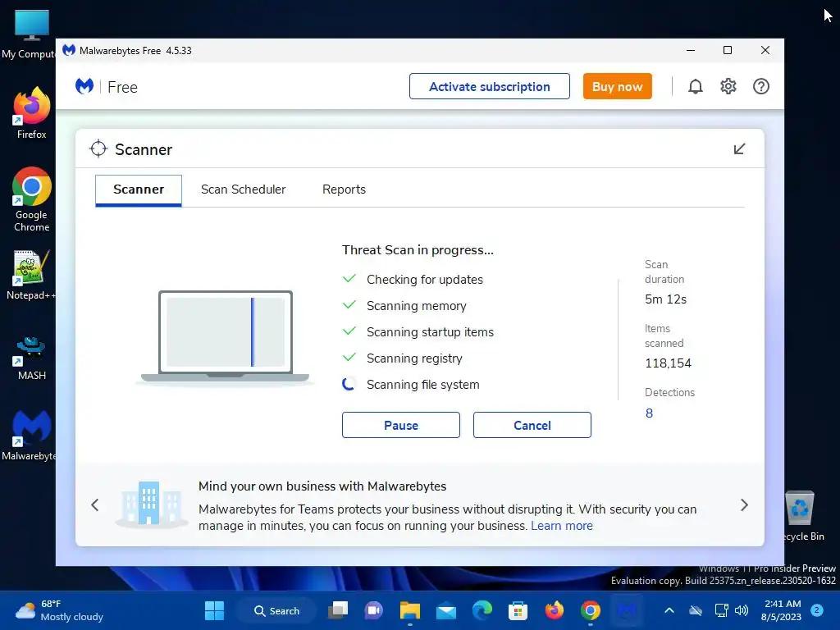
Task: Show hidden system tray icons
Action: pyautogui.click(x=669, y=610)
